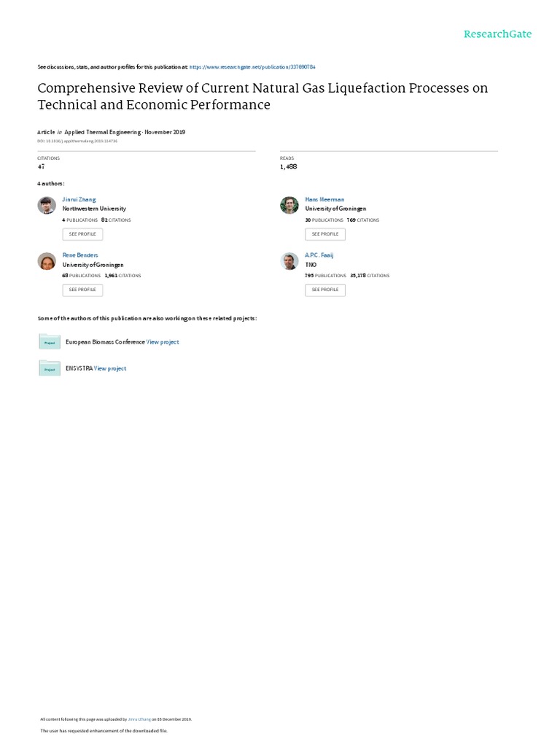The image size is (560, 747).
Task: Open Jinrui Zhang author name link
Action: coord(79,199)
